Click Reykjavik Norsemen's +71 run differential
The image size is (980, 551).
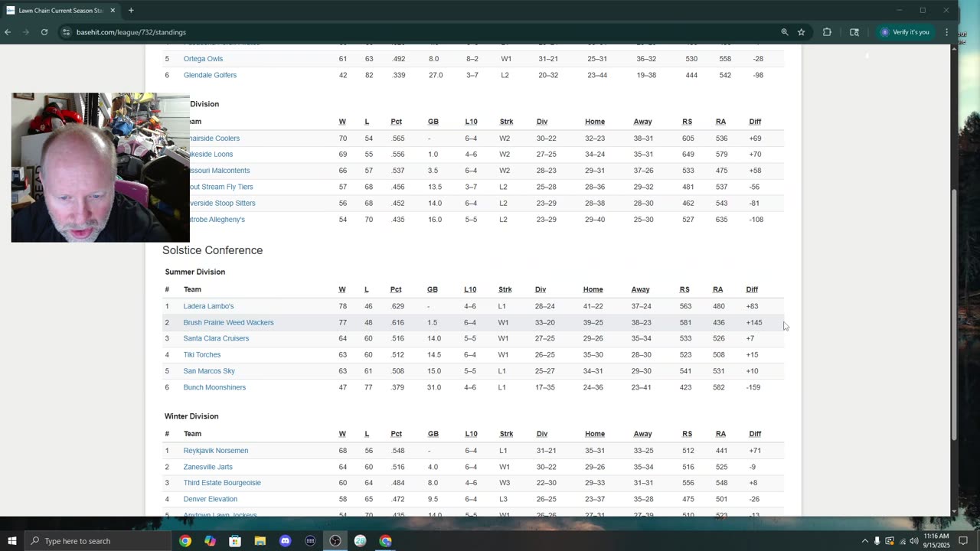click(755, 451)
